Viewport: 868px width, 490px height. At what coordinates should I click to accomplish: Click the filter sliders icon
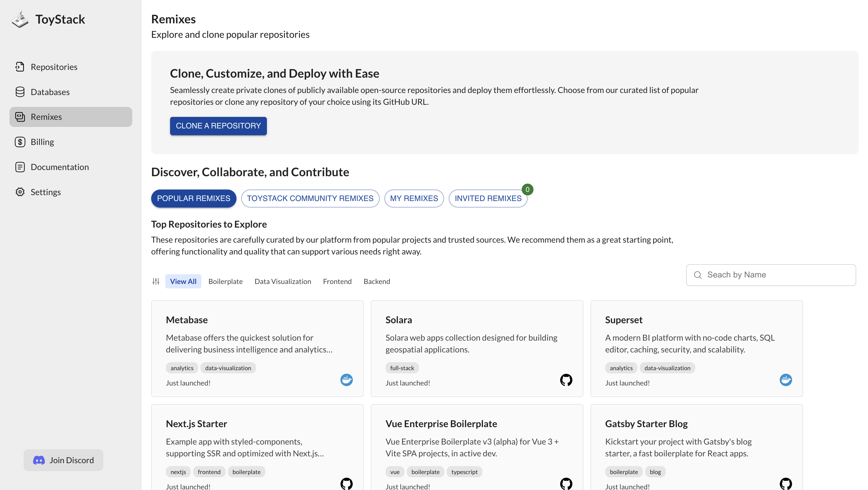coord(156,281)
